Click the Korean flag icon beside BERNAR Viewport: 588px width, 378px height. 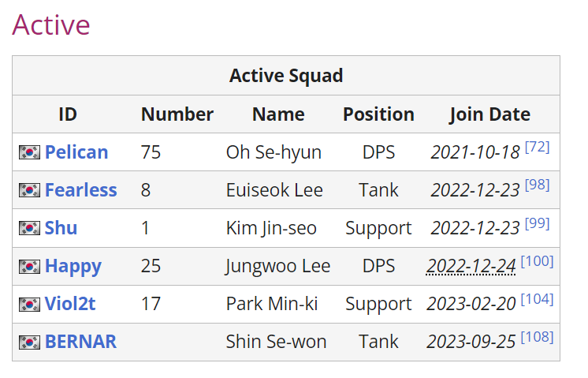[x=30, y=342]
